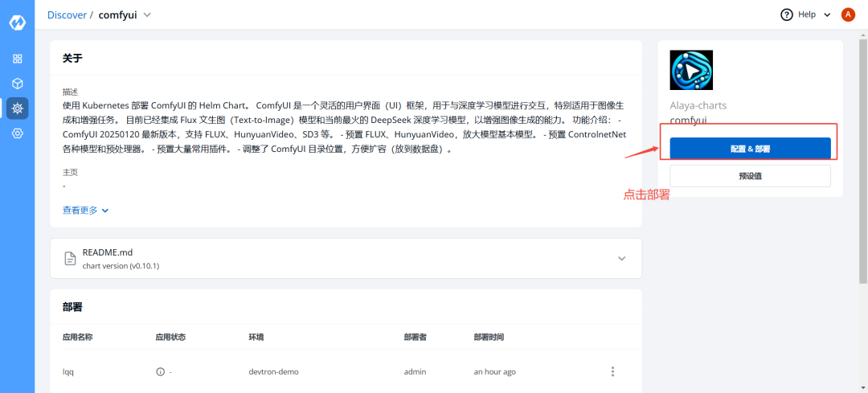Image resolution: width=868 pixels, height=393 pixels.
Task: Go back to Discover breadcrumb
Action: pos(67,15)
